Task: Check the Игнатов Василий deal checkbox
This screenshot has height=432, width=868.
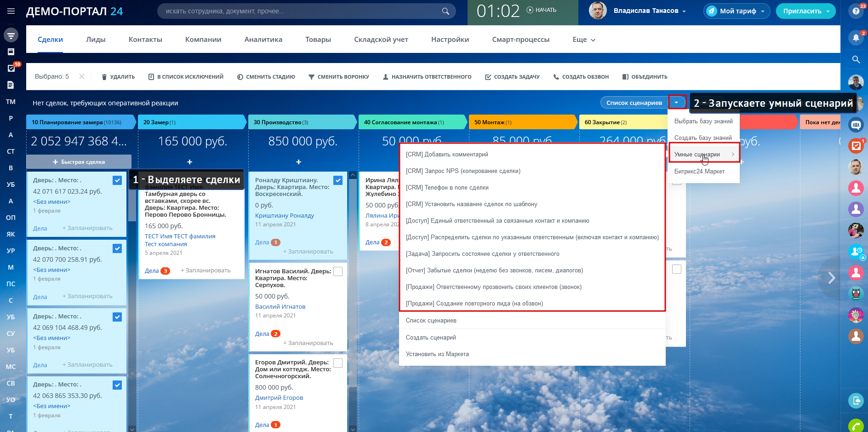Action: 338,271
